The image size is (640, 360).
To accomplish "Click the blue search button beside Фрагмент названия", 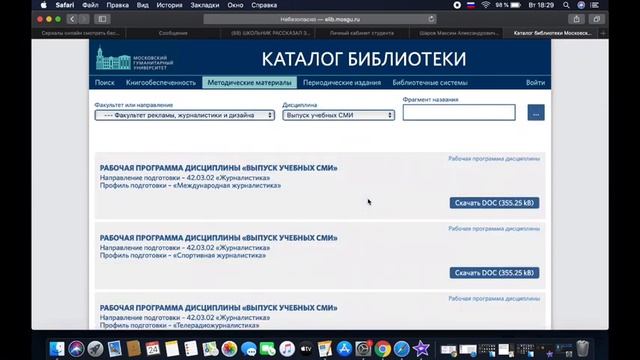I will (x=536, y=112).
